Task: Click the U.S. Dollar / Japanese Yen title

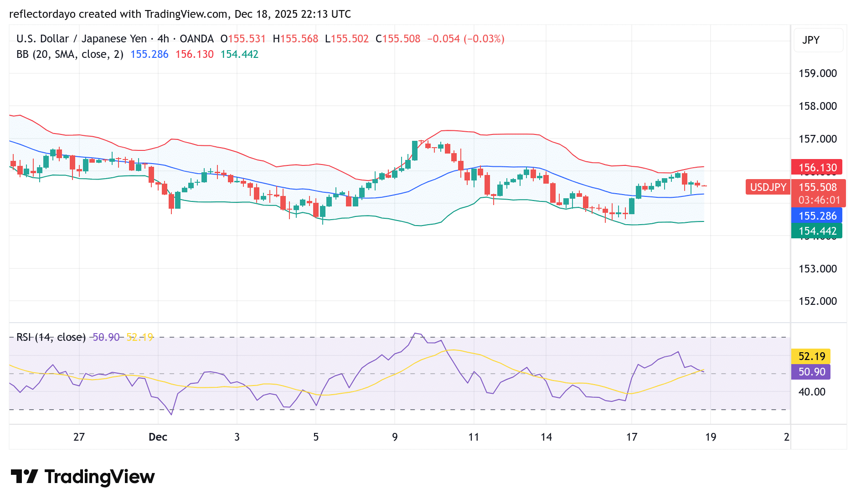Action: 82,39
